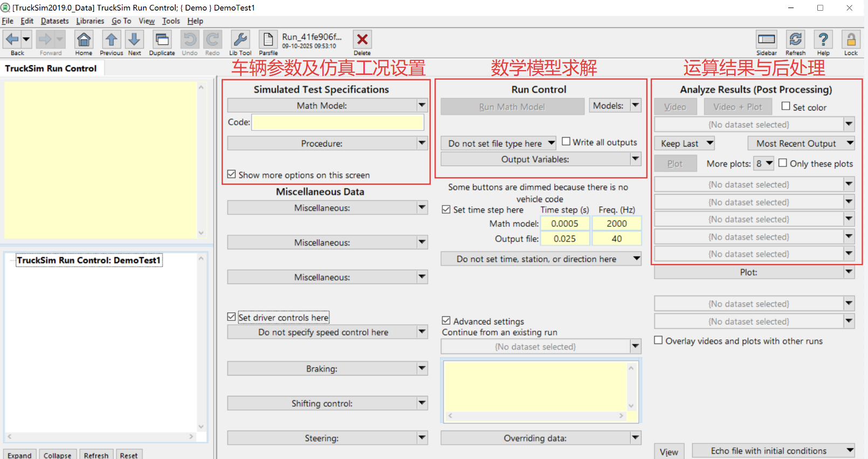This screenshot has height=459, width=868.
Task: Click the Collapse tree button
Action: coord(58,455)
